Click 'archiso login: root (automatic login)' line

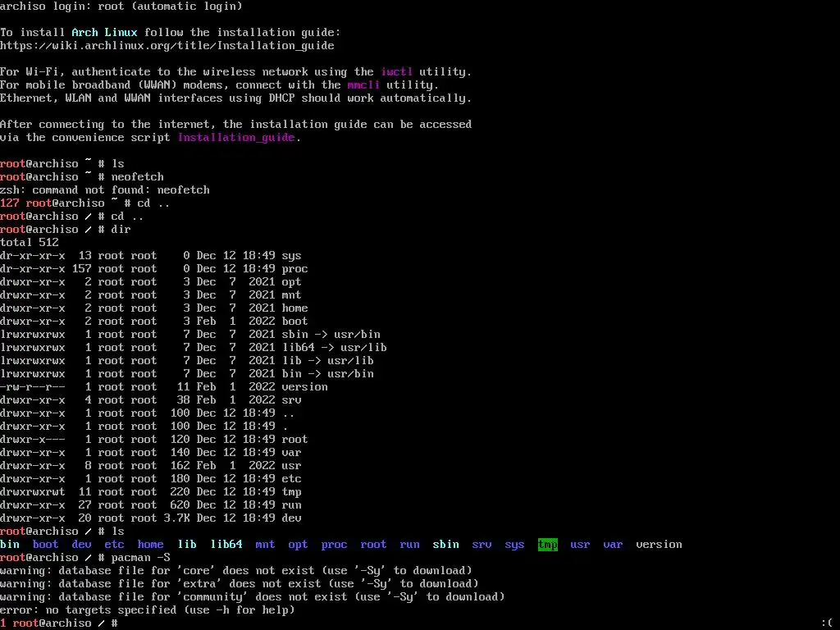tap(121, 6)
